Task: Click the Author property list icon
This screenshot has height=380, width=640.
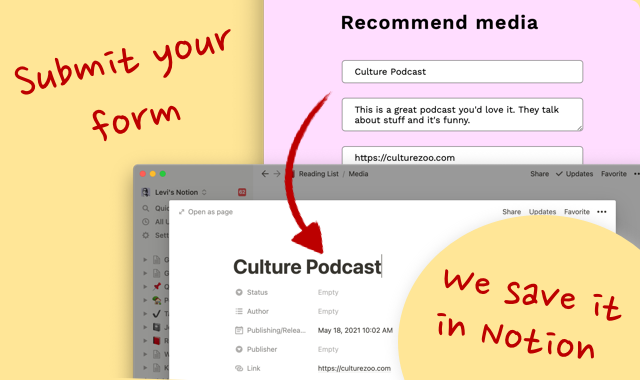Action: click(239, 311)
